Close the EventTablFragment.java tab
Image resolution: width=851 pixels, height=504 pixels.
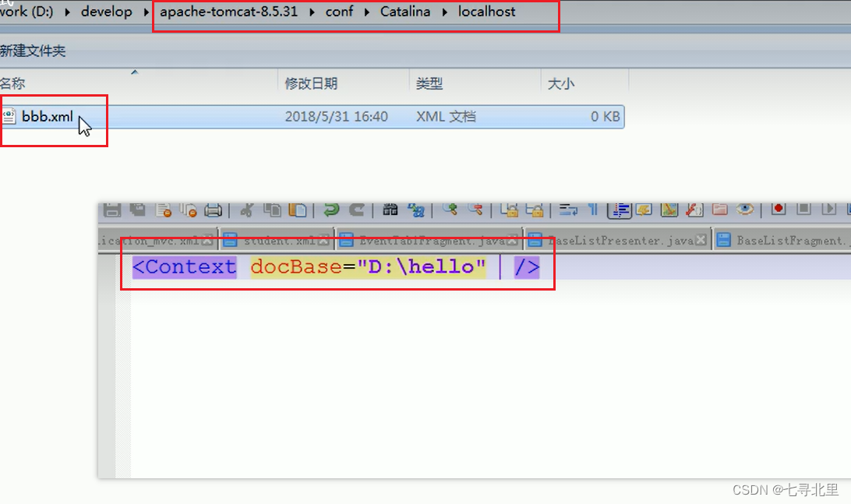[x=512, y=241]
